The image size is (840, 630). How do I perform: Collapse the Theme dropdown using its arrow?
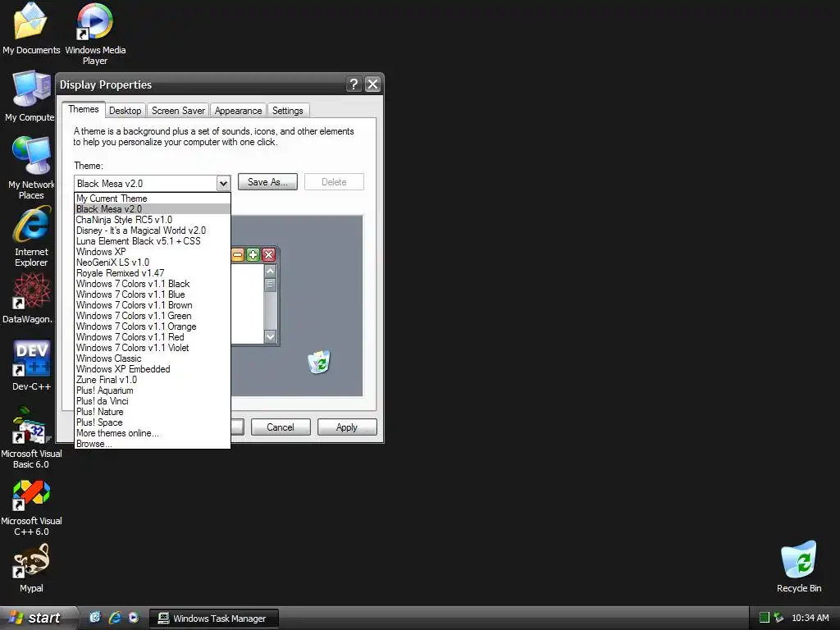click(223, 184)
